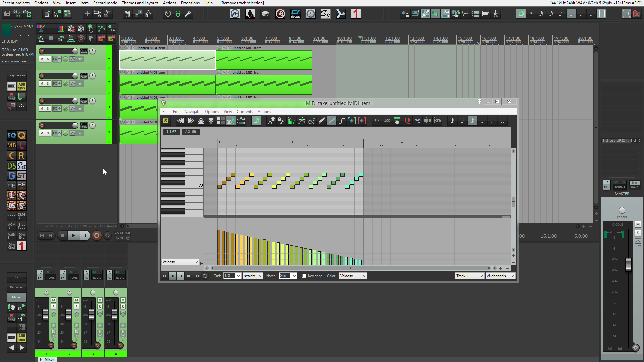Screen dimensions: 644x362
Task: Open the Velocity lane dropdown
Action: click(180, 262)
